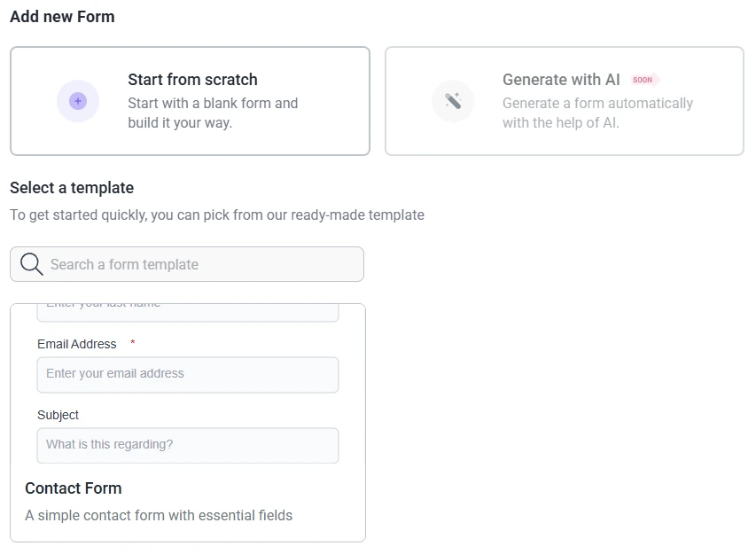
Task: Open the Generate with AI option
Action: [x=565, y=101]
